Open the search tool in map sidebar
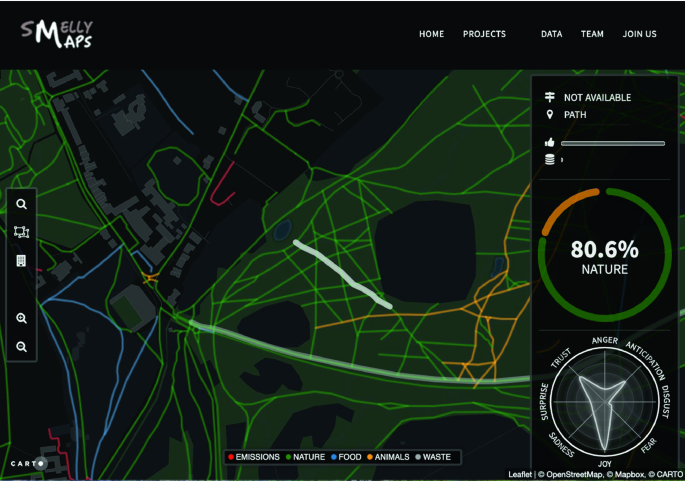Screen dimensions: 685x481 [21, 204]
